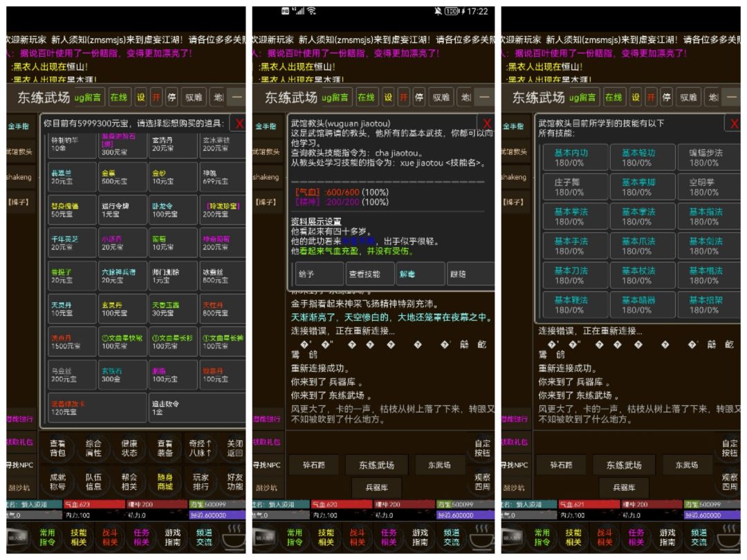
Task: Open 常用指令 tab in the shop screenshot
Action: (47, 537)
